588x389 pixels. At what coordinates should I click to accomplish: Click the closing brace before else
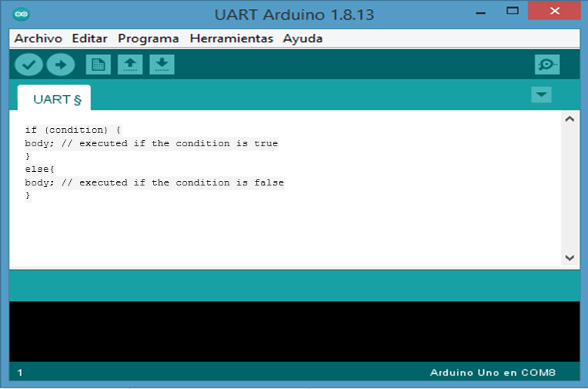click(x=28, y=156)
